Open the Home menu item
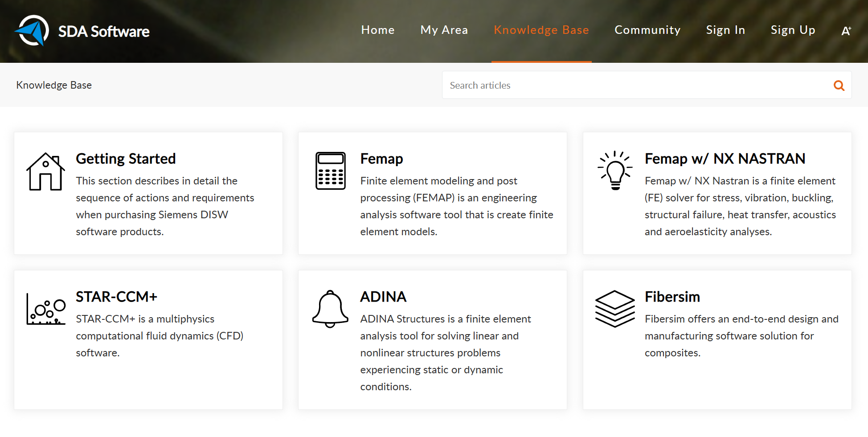Screen dimensions: 868x437 pos(377,30)
